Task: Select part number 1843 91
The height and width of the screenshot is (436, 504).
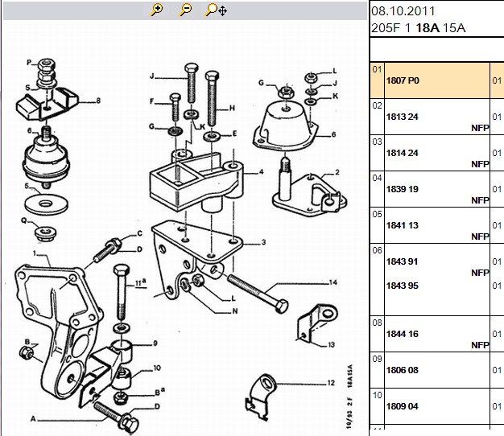Action: pos(402,261)
